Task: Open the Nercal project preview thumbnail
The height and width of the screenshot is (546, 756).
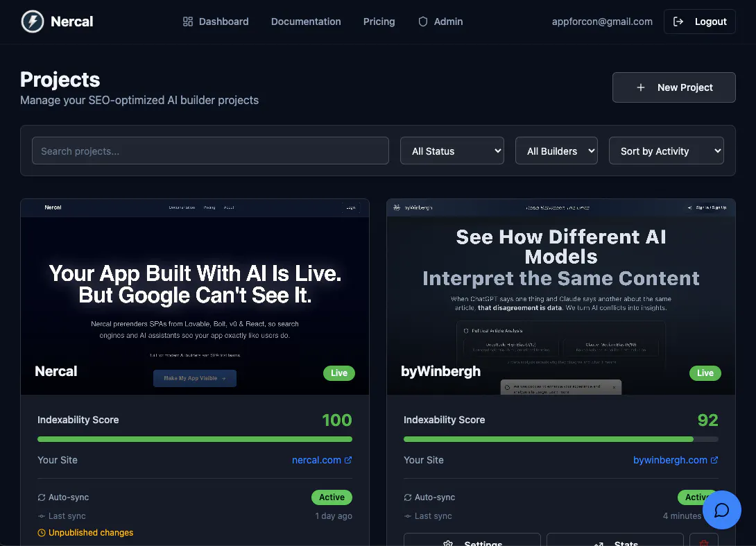Action: 195,297
